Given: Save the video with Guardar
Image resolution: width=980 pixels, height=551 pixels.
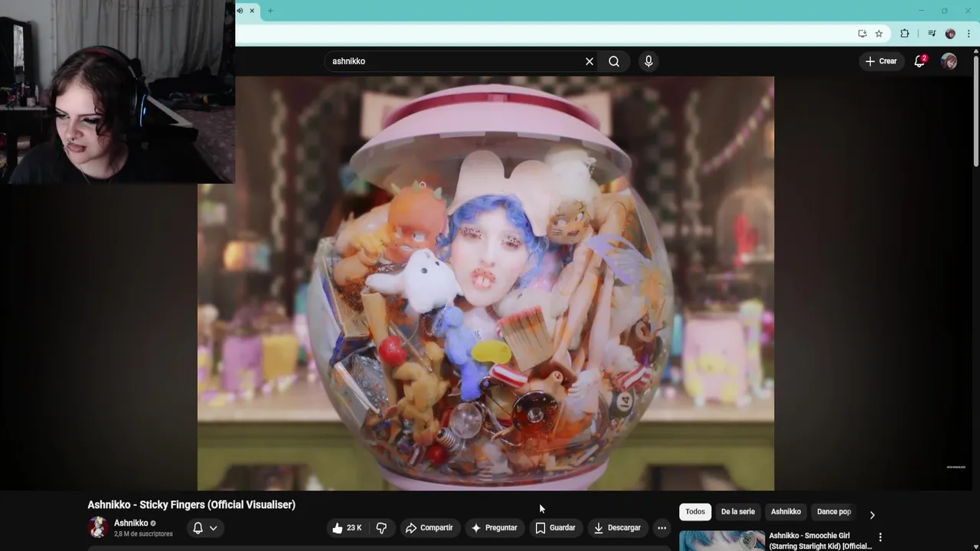Looking at the screenshot, I should pyautogui.click(x=555, y=528).
